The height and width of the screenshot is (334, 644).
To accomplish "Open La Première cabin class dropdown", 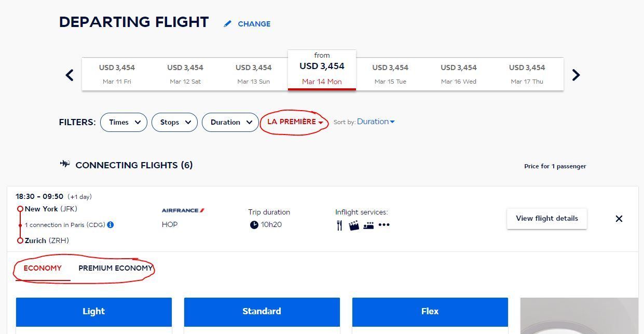I will pyautogui.click(x=295, y=122).
